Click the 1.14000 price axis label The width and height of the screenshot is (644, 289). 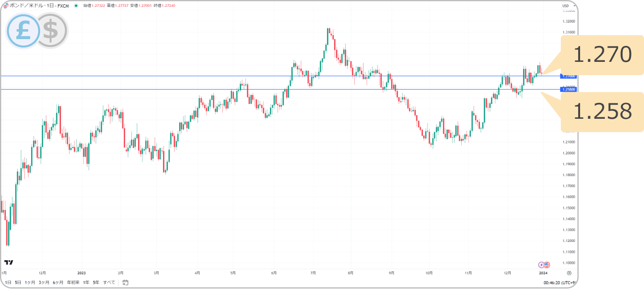click(568, 219)
